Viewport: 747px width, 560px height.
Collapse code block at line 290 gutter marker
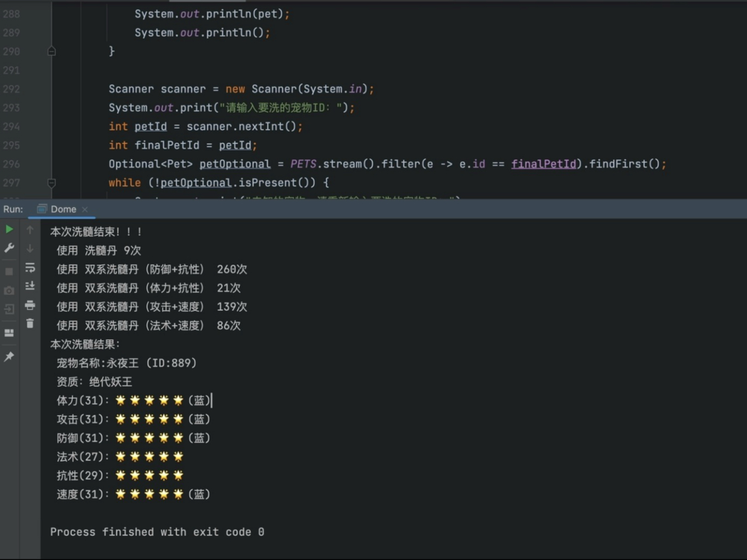pos(52,51)
